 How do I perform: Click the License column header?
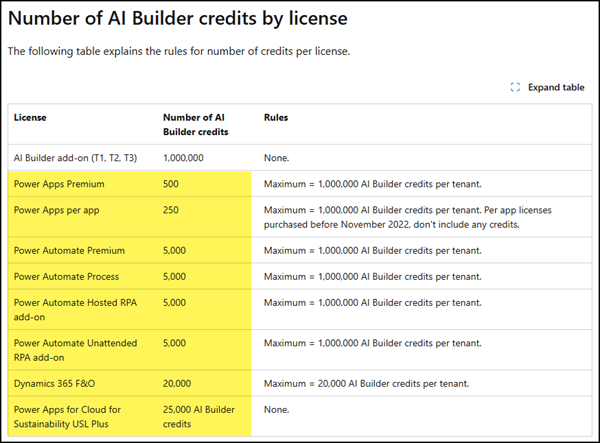click(x=30, y=117)
